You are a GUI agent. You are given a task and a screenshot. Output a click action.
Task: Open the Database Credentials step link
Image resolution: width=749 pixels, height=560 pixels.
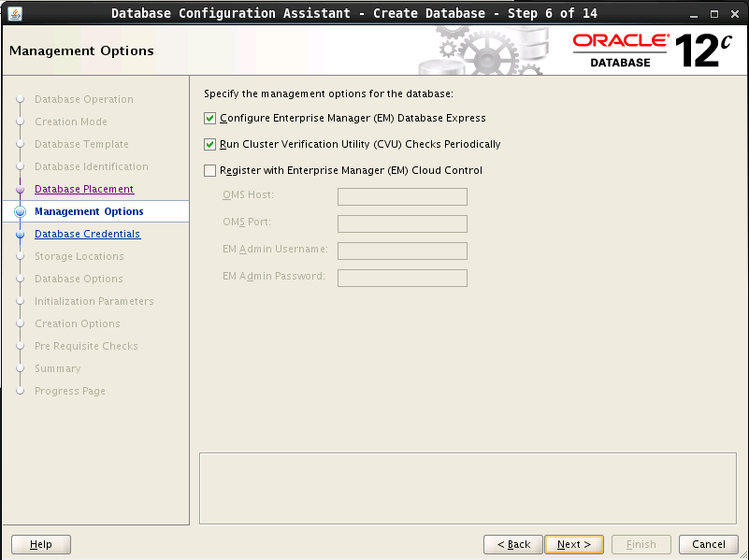[x=87, y=234]
